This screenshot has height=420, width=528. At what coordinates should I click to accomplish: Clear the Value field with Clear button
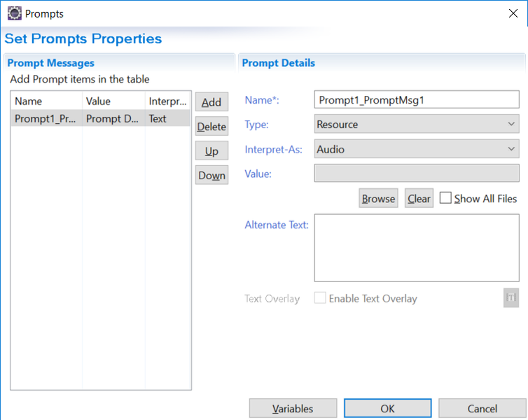pyautogui.click(x=419, y=198)
